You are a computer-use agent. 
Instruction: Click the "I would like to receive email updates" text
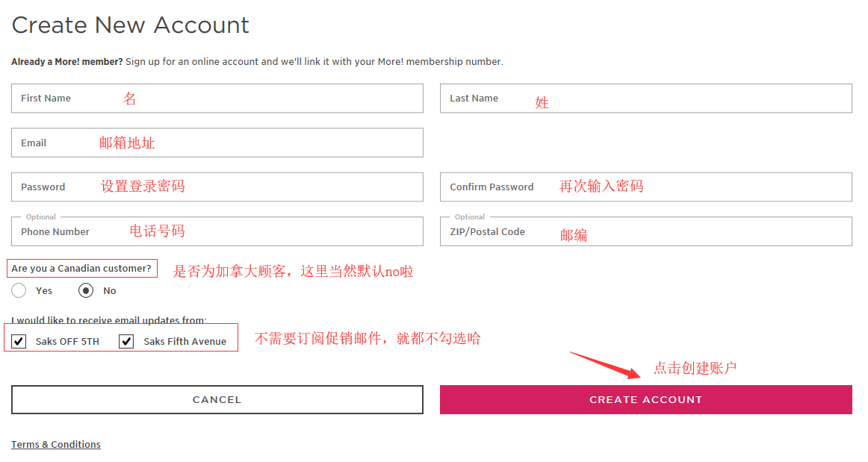109,320
